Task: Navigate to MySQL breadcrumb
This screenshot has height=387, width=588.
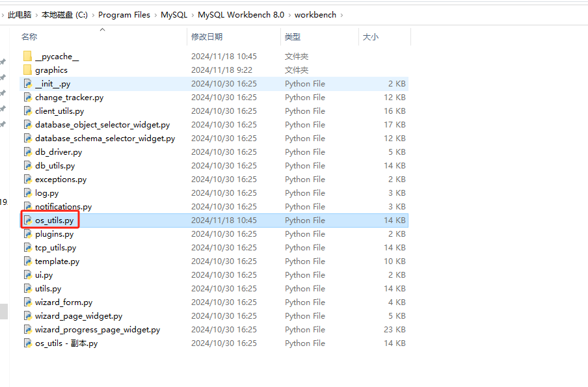Action: click(x=174, y=14)
